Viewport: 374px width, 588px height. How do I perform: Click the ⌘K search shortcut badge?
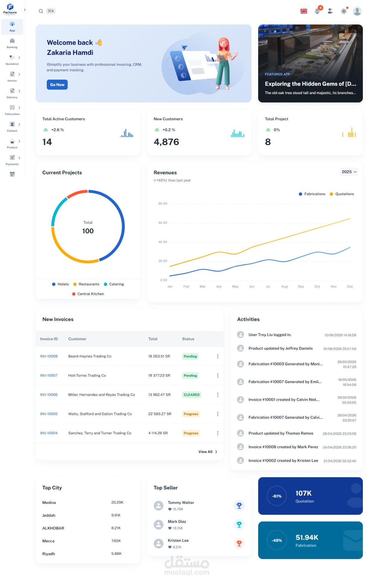(51, 11)
